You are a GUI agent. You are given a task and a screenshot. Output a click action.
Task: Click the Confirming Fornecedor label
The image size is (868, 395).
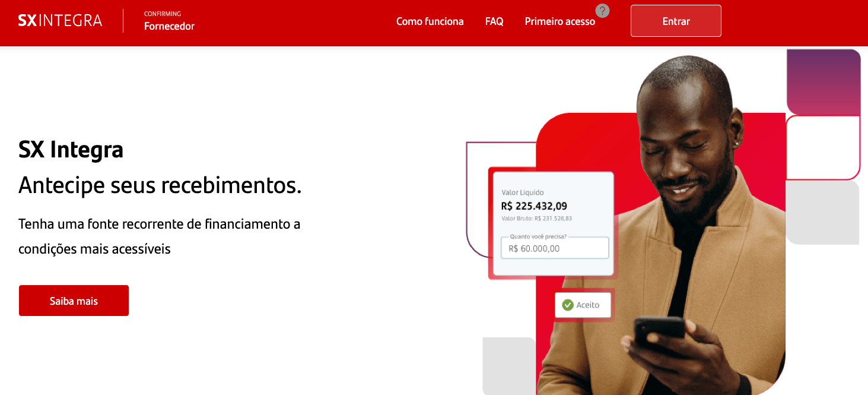click(x=169, y=21)
